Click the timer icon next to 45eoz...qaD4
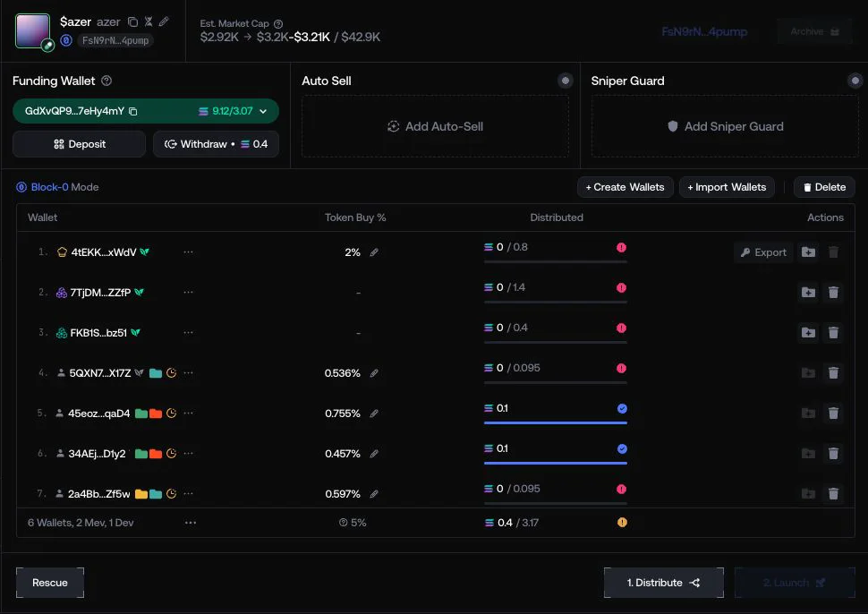The height and width of the screenshot is (614, 868). point(172,413)
